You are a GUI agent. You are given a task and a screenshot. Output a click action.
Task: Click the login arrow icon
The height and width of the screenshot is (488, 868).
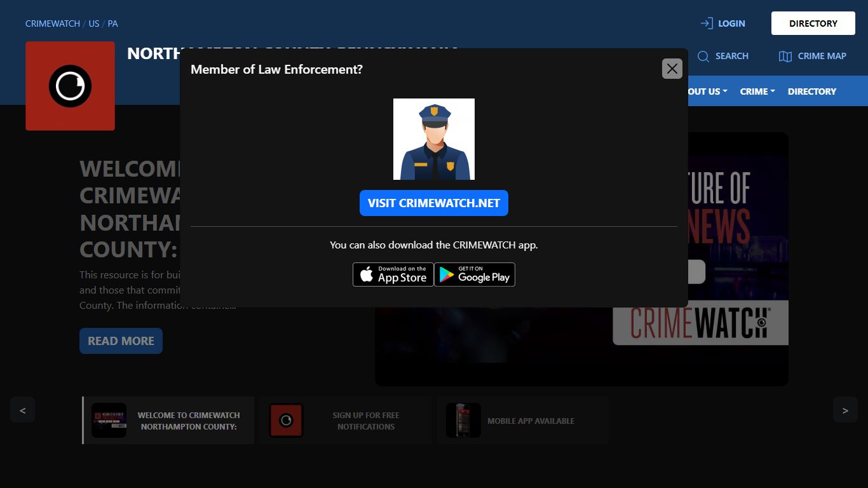tap(707, 24)
